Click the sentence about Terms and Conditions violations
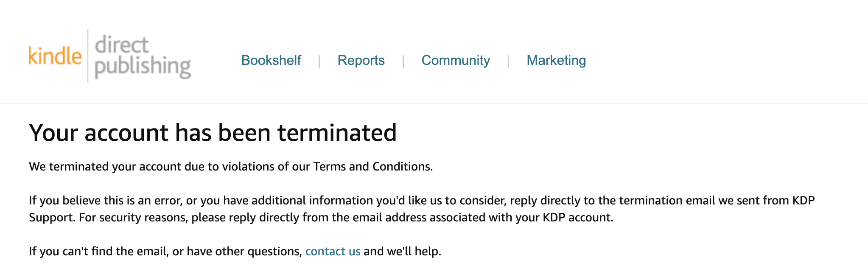This screenshot has height=274, width=868. [231, 167]
